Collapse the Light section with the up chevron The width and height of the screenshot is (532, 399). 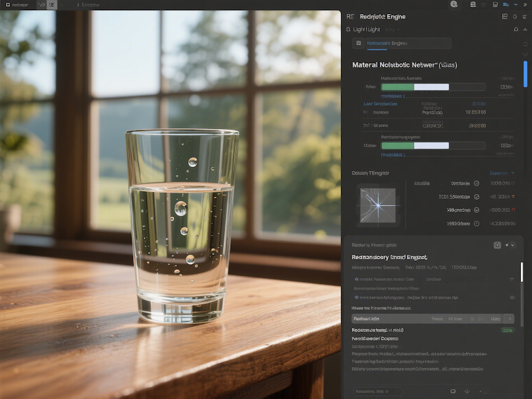524,29
